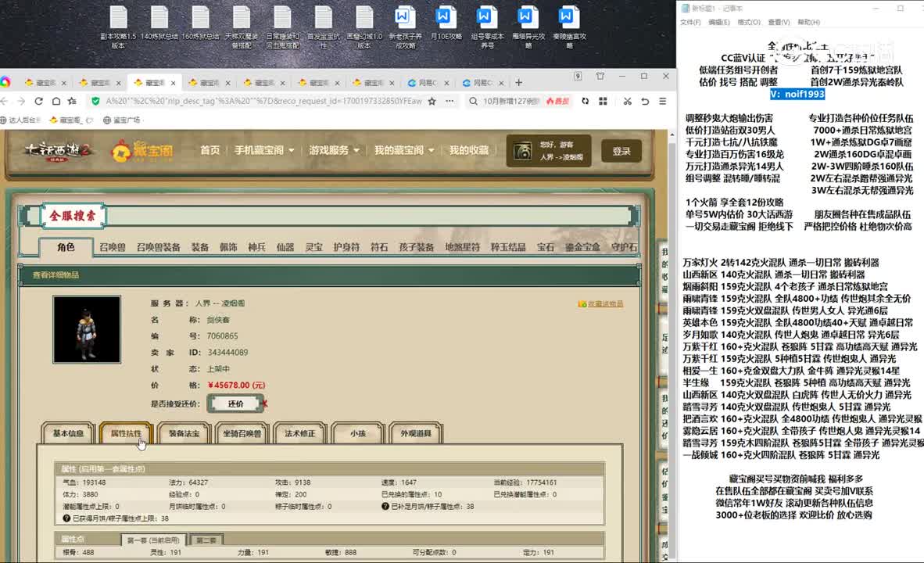924x563 pixels.
Task: Click 首页 in site navigation
Action: tap(210, 150)
